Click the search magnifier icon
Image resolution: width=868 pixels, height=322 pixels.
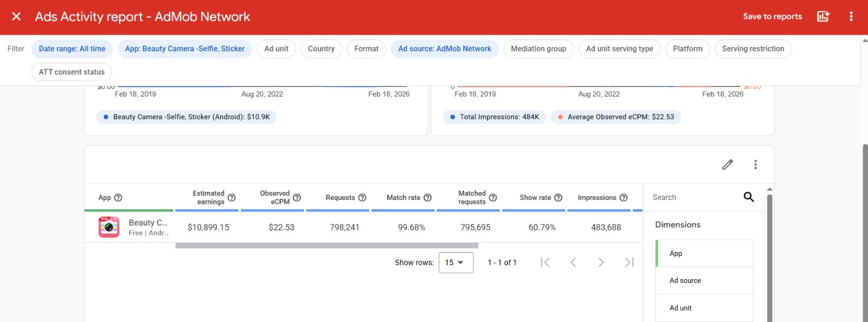(x=748, y=197)
